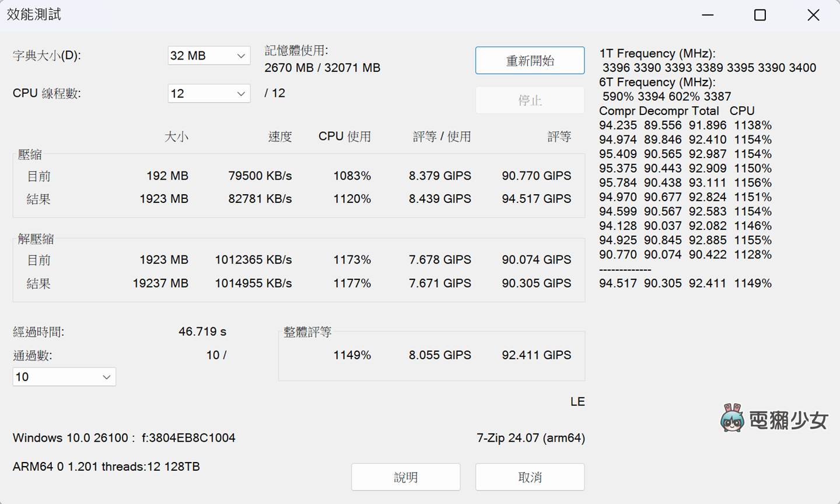
Task: Click the 整體評等 group label
Action: 307,332
